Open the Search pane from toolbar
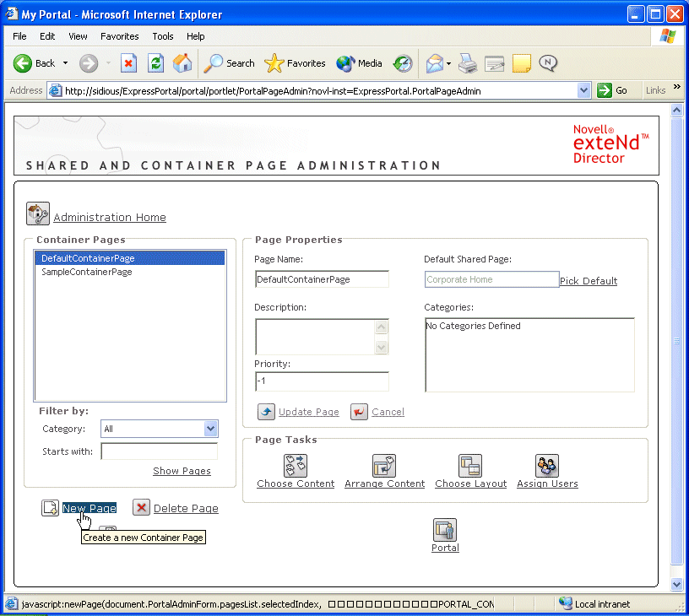This screenshot has width=689, height=616. point(230,63)
